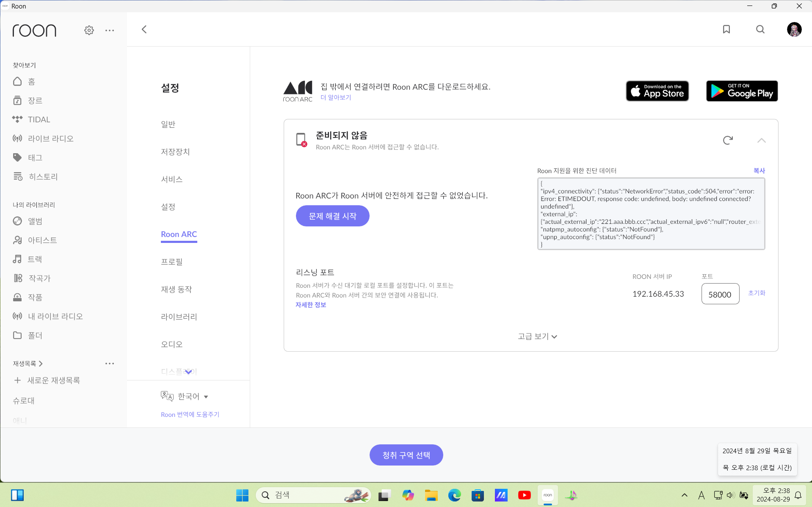Open YouTube from taskbar

coord(524,495)
